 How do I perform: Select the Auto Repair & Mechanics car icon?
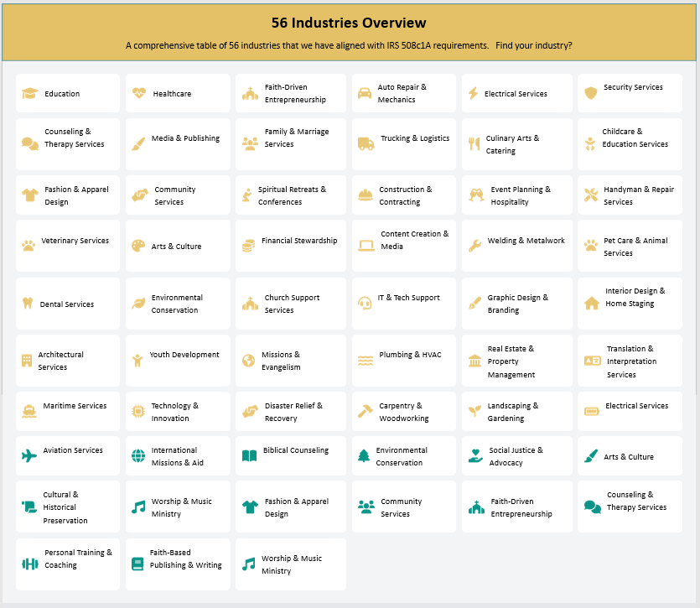click(365, 93)
